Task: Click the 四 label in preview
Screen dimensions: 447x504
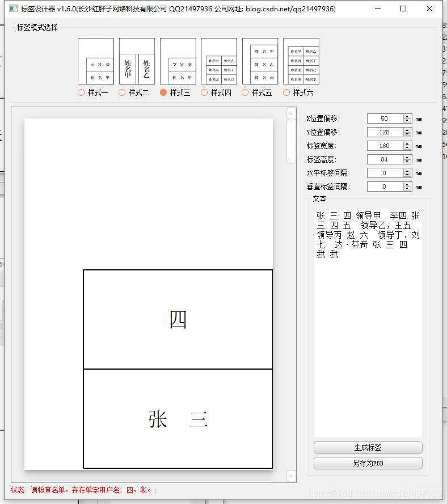Action: 178,319
